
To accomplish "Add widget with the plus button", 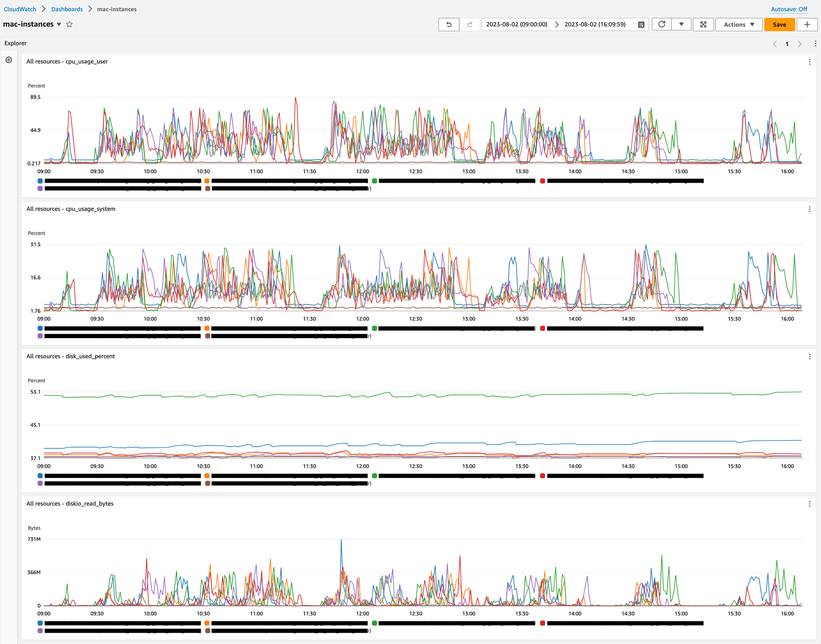I will [x=807, y=25].
